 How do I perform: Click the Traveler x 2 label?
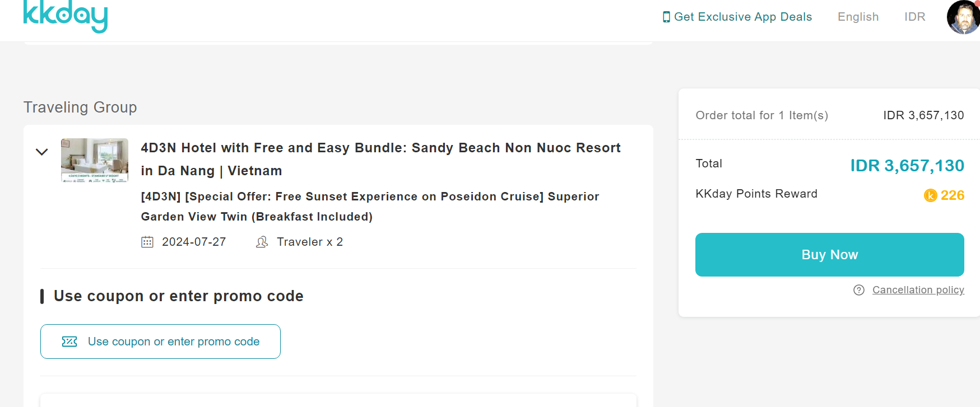pyautogui.click(x=310, y=242)
